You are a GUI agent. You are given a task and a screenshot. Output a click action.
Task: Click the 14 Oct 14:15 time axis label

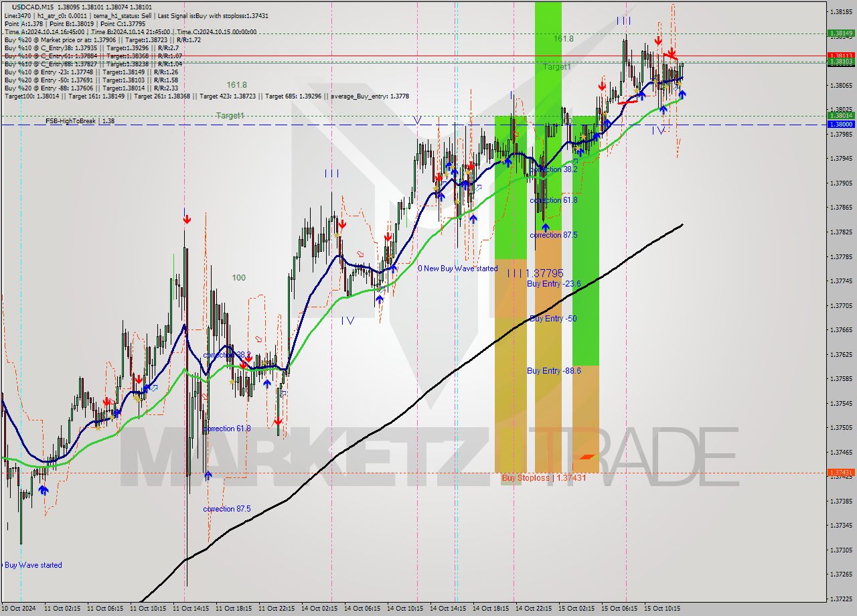pos(448,609)
